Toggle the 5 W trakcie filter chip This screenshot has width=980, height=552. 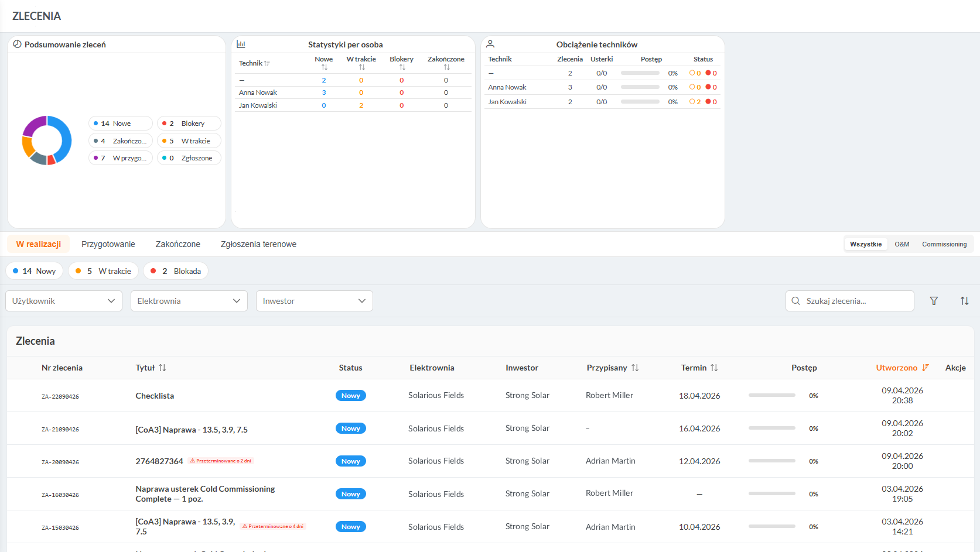pyautogui.click(x=104, y=271)
